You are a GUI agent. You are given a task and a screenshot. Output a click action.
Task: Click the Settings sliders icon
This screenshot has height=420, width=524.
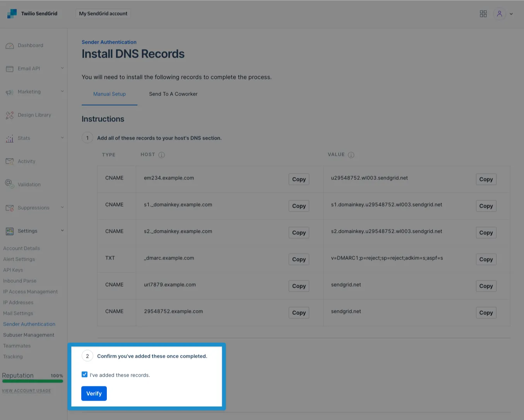pos(10,231)
